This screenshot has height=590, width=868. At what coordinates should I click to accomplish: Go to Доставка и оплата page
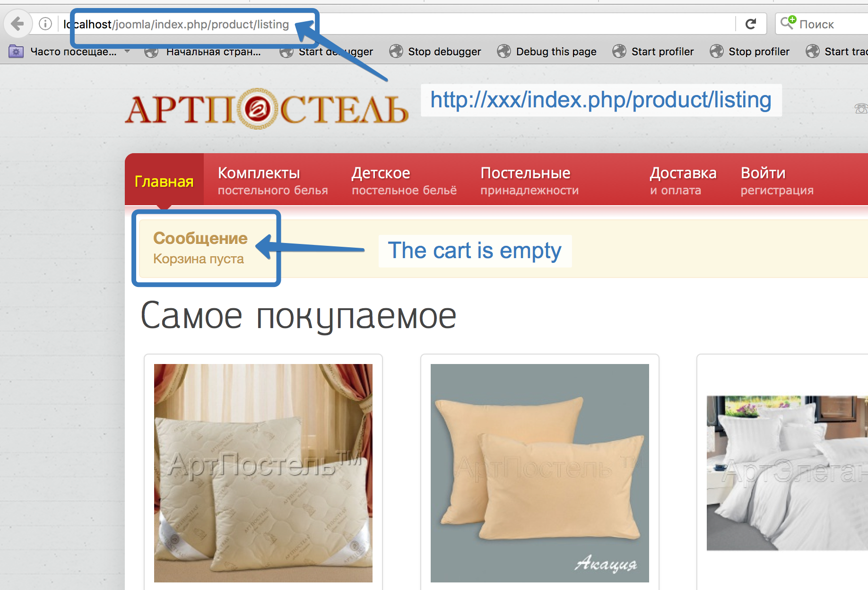click(683, 180)
